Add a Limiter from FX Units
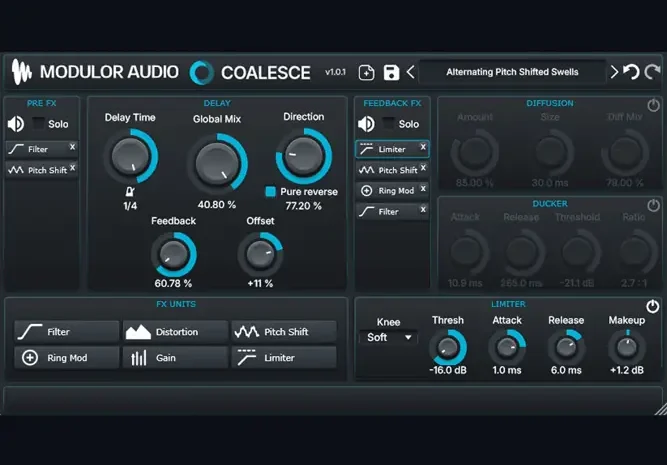 click(284, 358)
